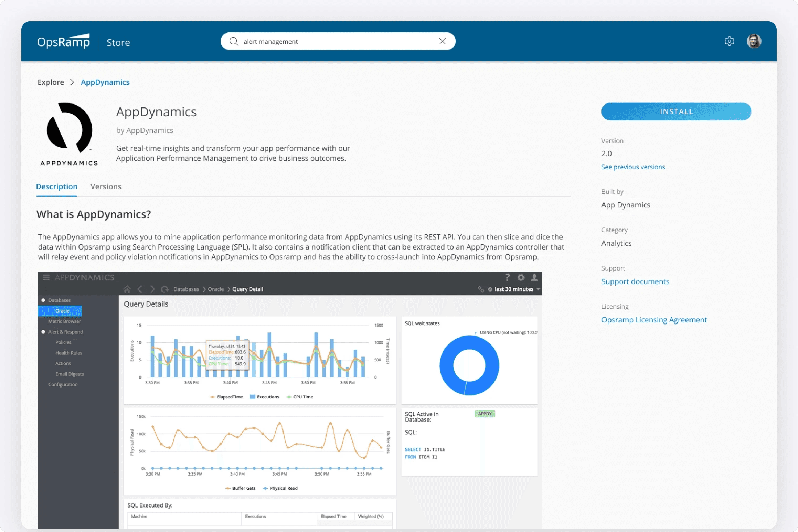
Task: Select Alert & Respond in sidebar
Action: point(65,332)
